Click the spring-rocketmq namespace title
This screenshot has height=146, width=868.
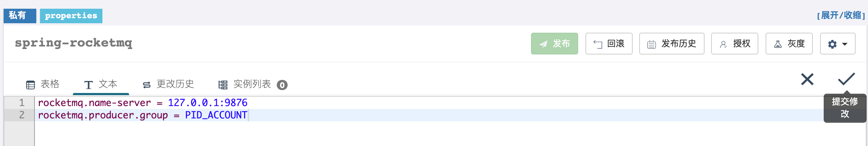click(74, 43)
